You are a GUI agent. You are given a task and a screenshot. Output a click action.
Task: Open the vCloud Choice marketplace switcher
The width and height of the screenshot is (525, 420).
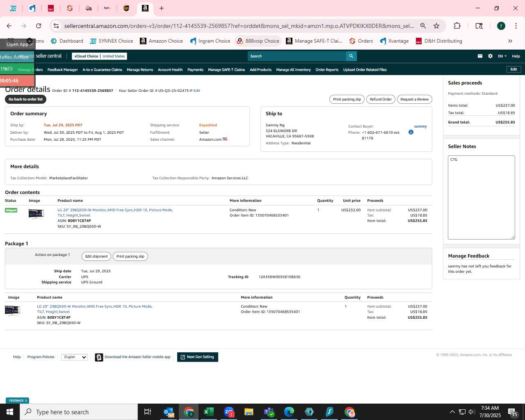(x=99, y=56)
